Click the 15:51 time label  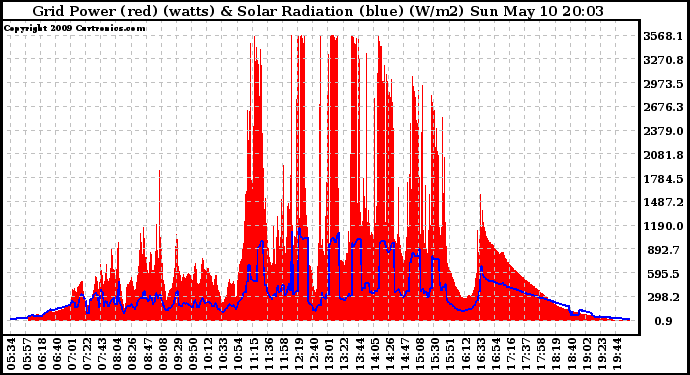[449, 353]
